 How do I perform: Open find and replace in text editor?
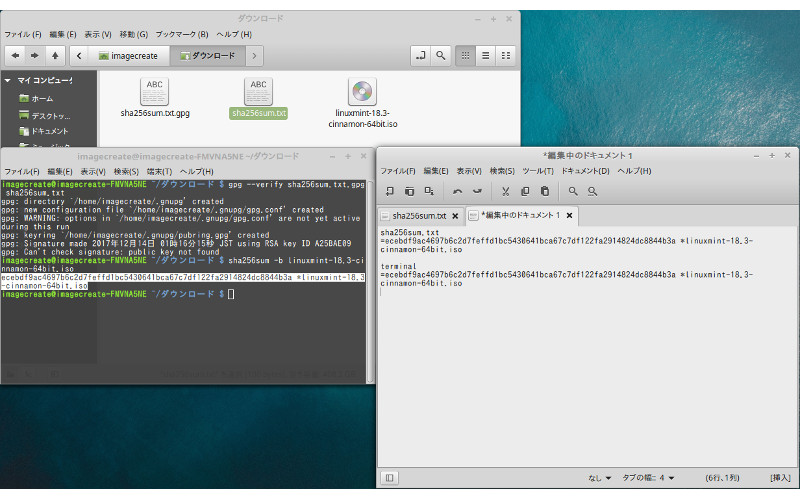592,191
